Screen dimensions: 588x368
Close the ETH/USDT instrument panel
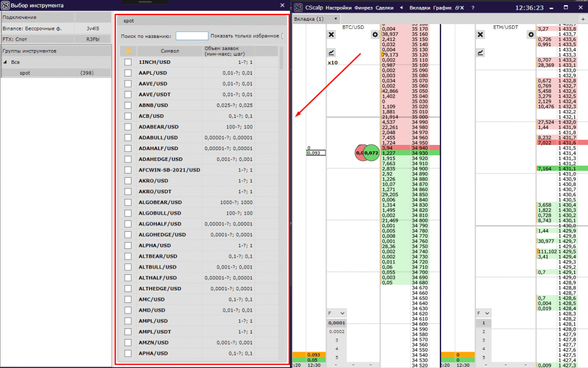tap(481, 34)
